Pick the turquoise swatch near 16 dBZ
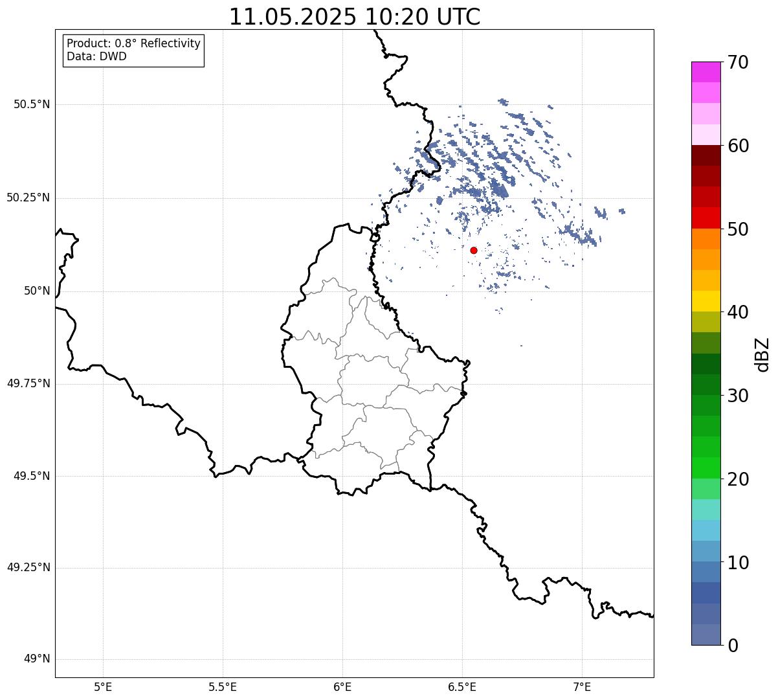778x700 pixels. point(706,510)
